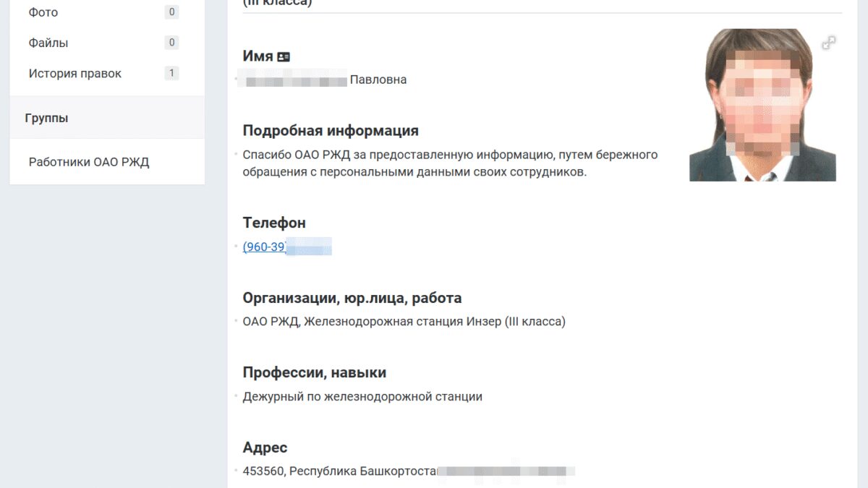Open История правок in the sidebar

pos(75,73)
